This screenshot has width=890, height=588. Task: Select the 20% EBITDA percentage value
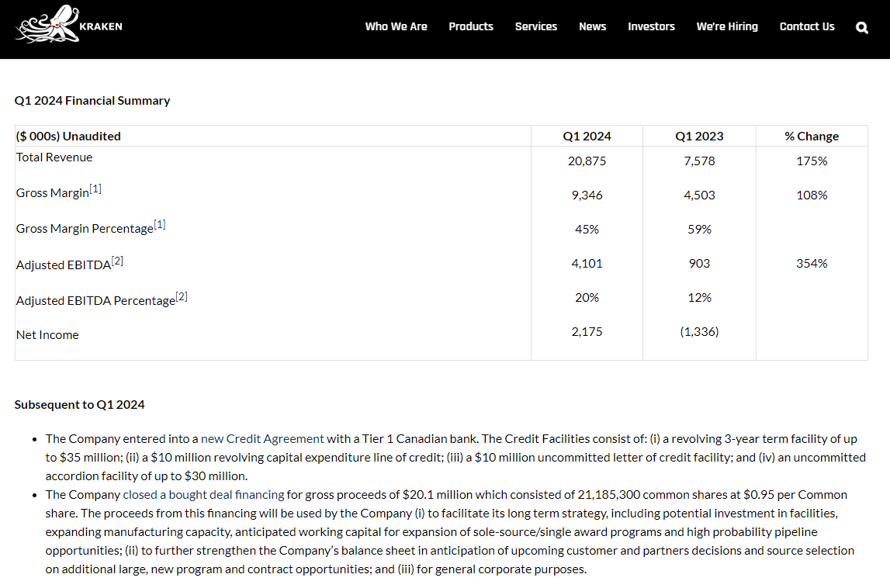[587, 297]
